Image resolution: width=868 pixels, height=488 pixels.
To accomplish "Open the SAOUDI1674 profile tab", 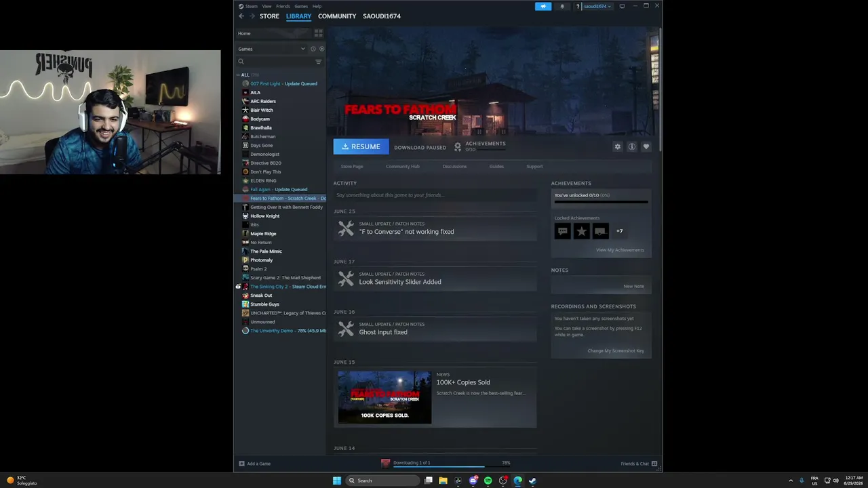I will coord(382,16).
